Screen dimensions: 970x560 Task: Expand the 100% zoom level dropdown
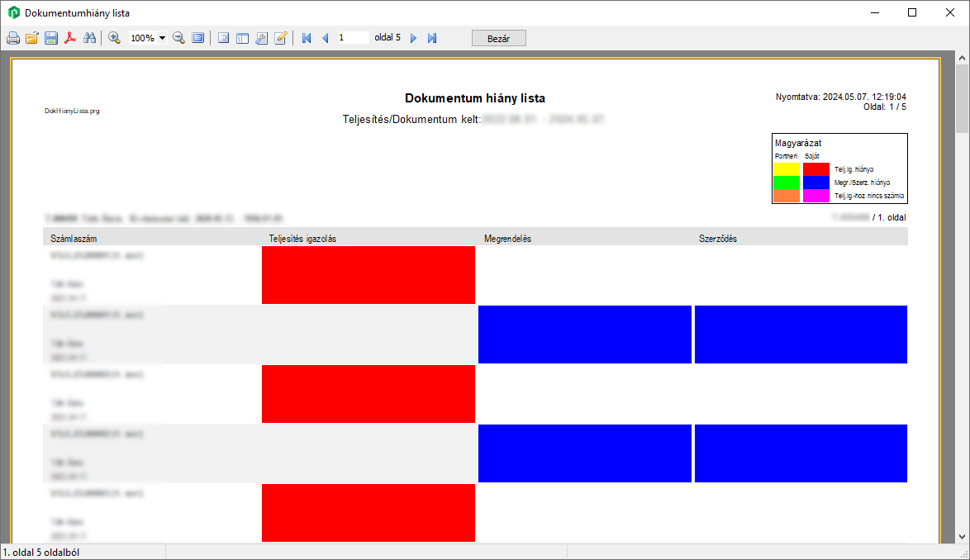162,38
